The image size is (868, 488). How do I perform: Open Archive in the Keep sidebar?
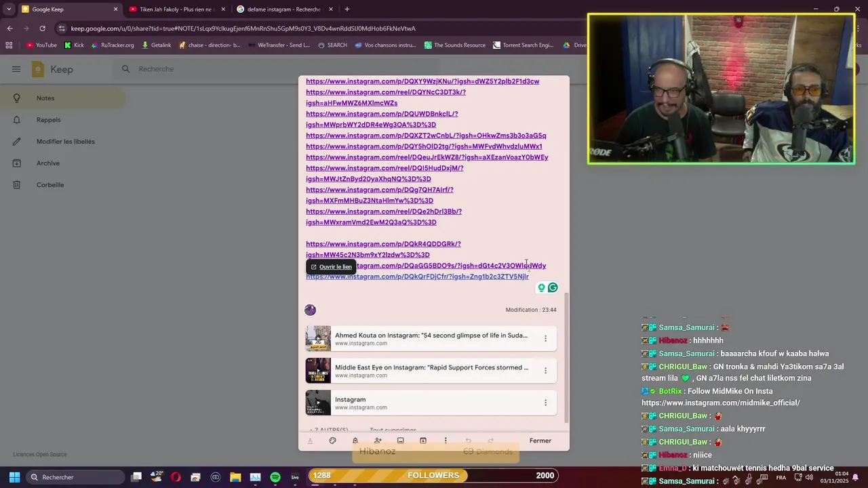(62, 163)
